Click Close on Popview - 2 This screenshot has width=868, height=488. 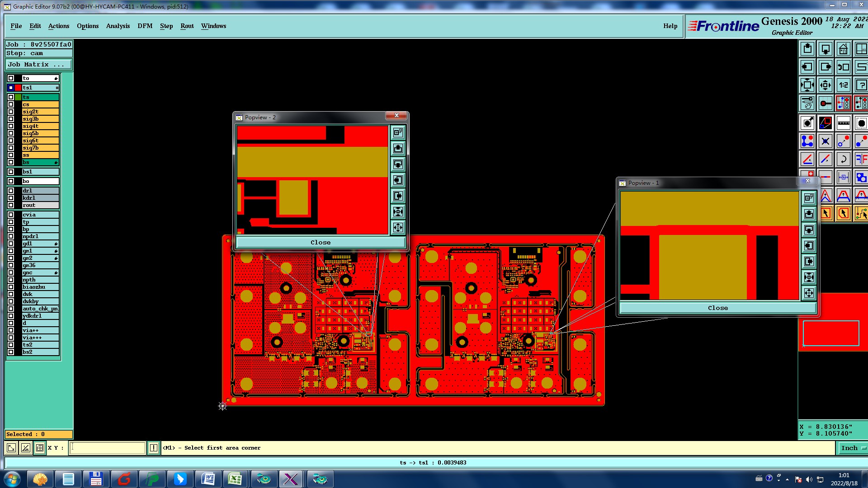pos(320,243)
